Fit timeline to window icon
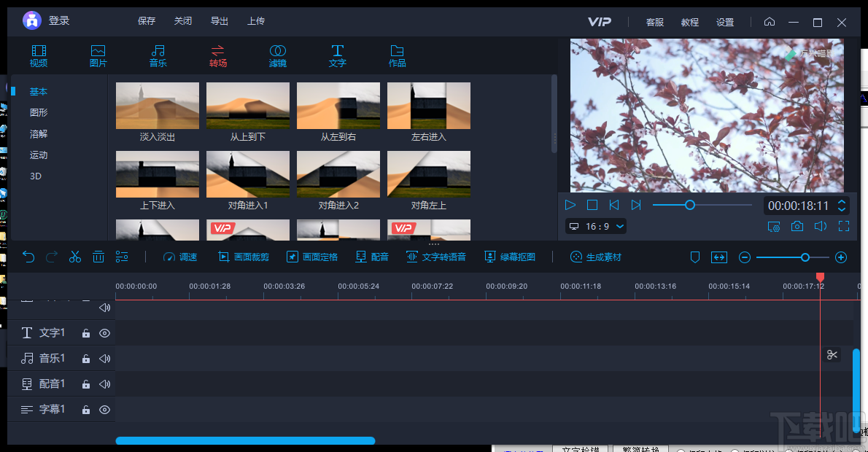Image resolution: width=868 pixels, height=452 pixels. coord(719,257)
